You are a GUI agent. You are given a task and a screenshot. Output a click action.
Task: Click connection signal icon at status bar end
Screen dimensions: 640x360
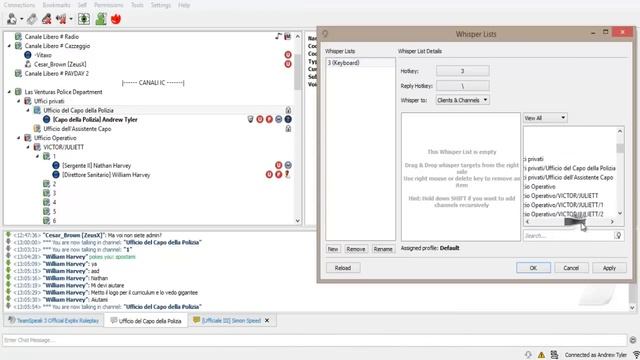pyautogui.click(x=636, y=355)
